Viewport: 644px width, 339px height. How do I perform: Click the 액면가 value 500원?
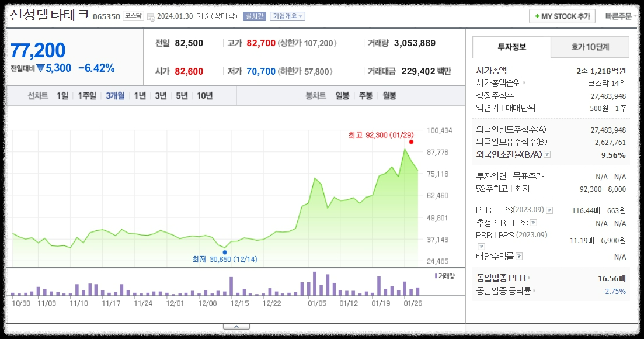(x=599, y=109)
